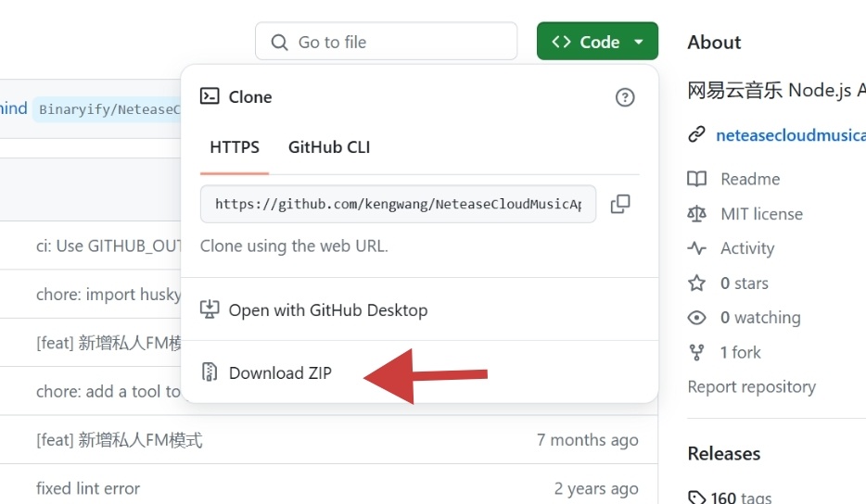Choose Download ZIP from the menu
The width and height of the screenshot is (866, 504).
point(280,372)
